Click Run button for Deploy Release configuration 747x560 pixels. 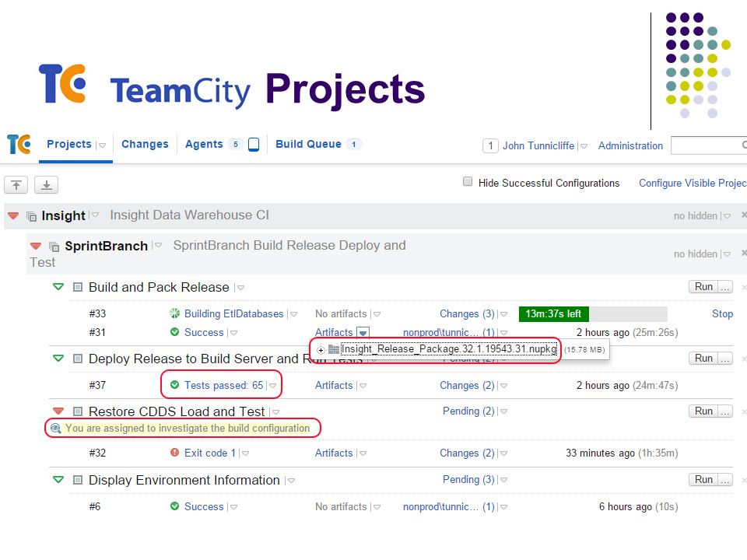703,358
